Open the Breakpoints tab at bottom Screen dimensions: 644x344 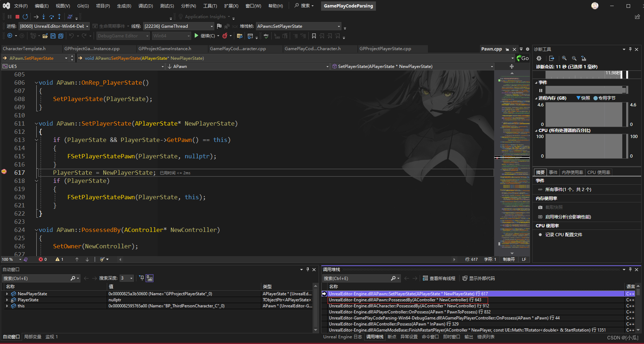click(x=392, y=337)
